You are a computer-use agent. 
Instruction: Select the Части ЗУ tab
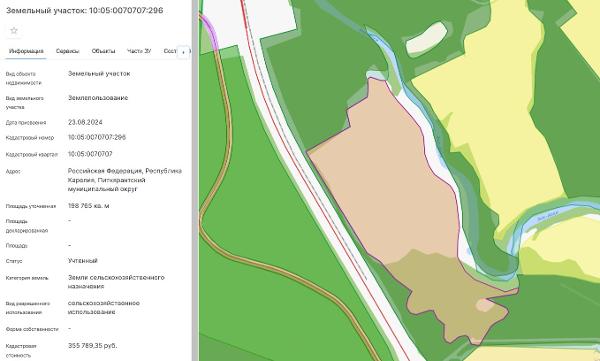tap(139, 51)
